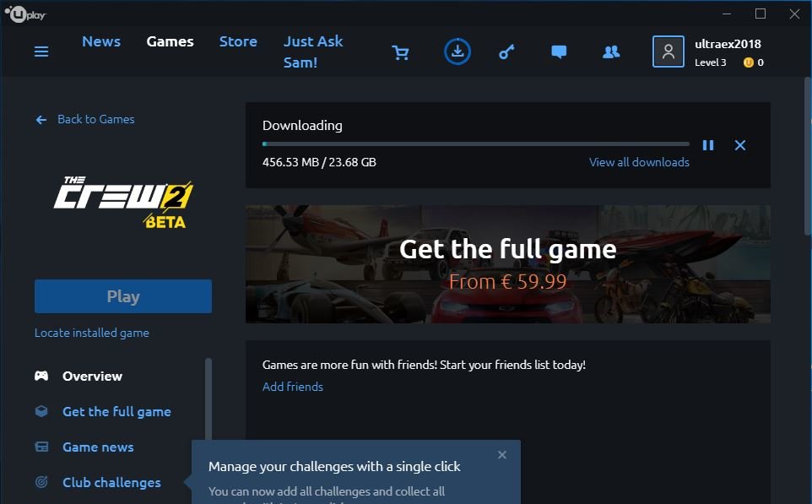The width and height of the screenshot is (812, 504).
Task: Go Back to Games
Action: [96, 119]
